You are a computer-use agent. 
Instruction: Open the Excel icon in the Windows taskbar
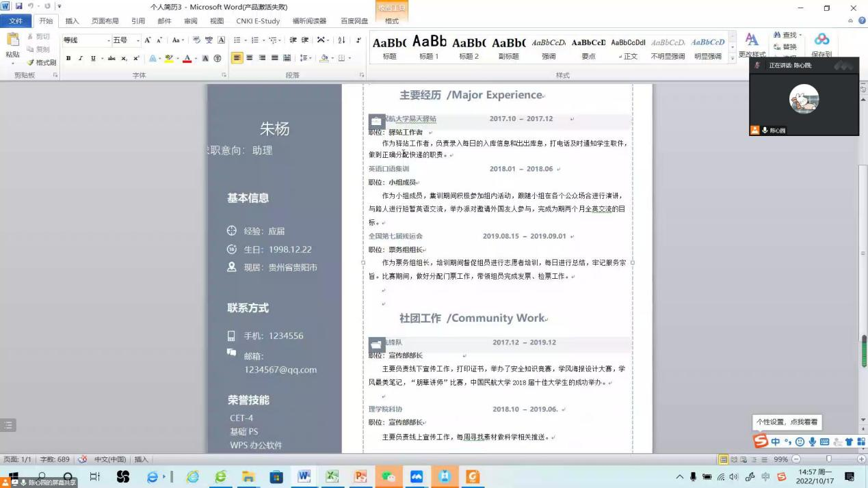click(332, 476)
